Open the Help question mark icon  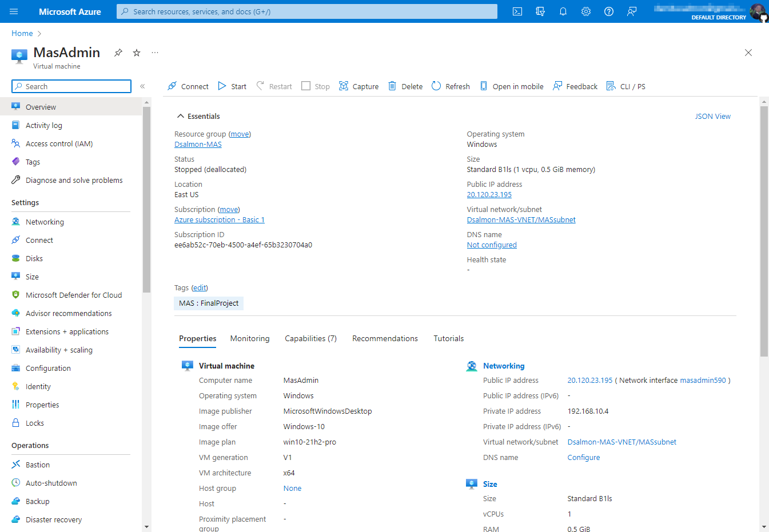pos(609,11)
